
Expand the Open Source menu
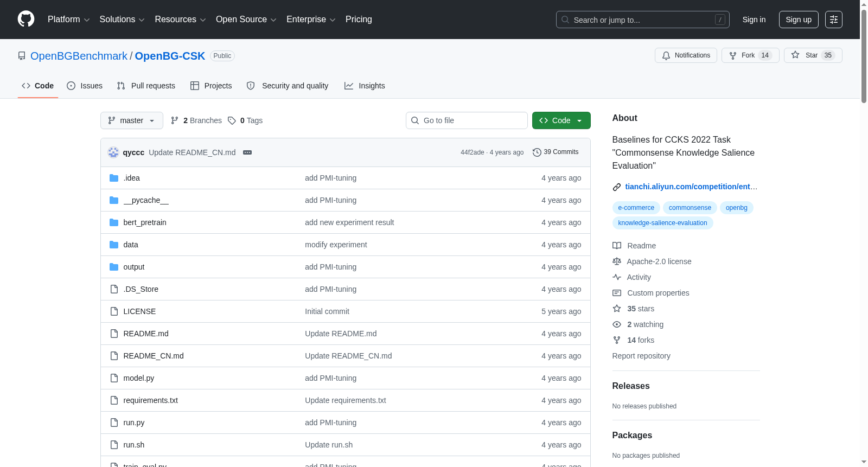246,20
